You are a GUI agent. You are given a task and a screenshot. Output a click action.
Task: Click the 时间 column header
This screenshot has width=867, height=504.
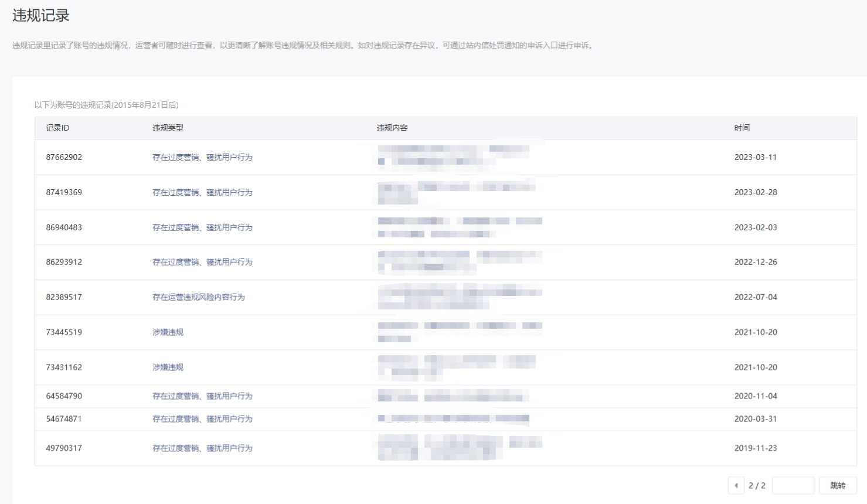click(x=742, y=128)
